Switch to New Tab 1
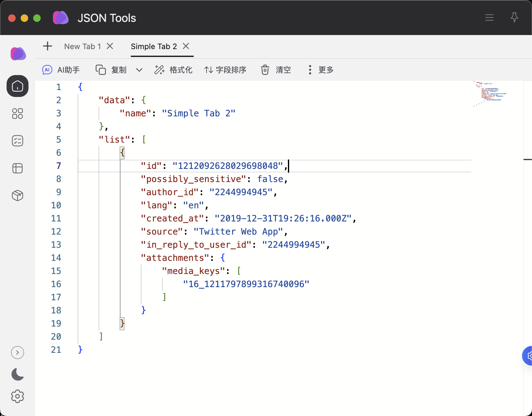Viewport: 532px width, 416px height. click(83, 47)
